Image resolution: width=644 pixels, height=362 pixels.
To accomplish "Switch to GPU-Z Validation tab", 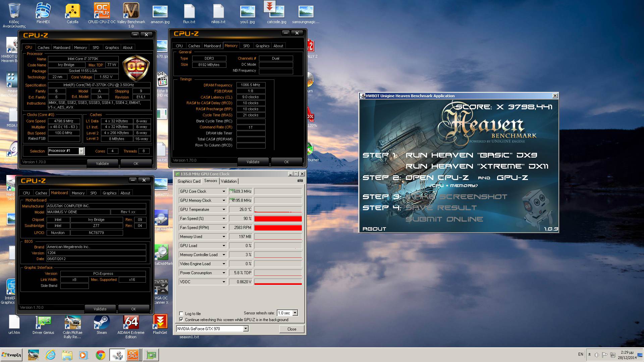I will click(229, 181).
